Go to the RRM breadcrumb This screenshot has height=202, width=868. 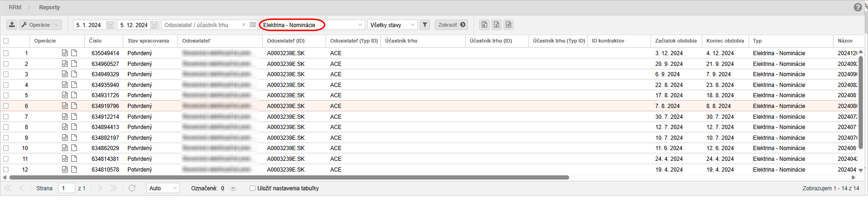[x=15, y=7]
